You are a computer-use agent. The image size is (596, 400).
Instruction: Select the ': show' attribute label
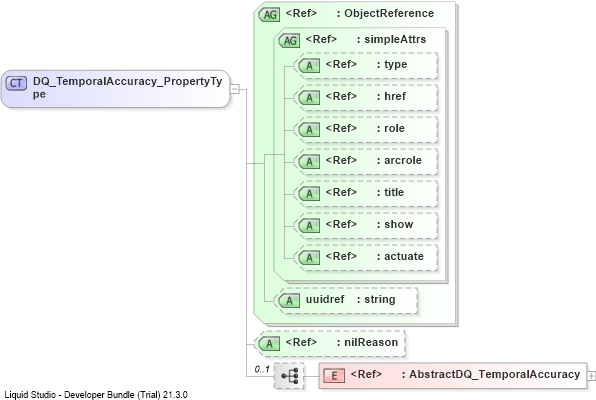click(x=395, y=224)
